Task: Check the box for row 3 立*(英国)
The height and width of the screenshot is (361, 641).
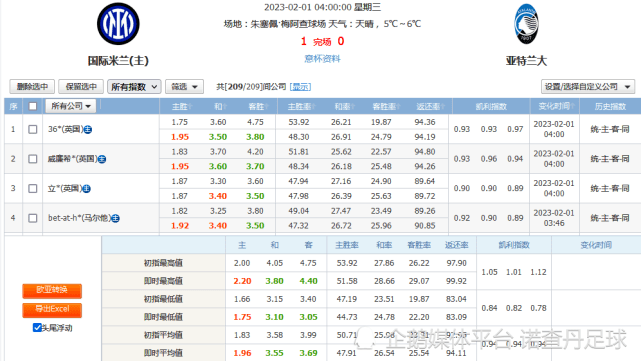Action: coord(33,188)
